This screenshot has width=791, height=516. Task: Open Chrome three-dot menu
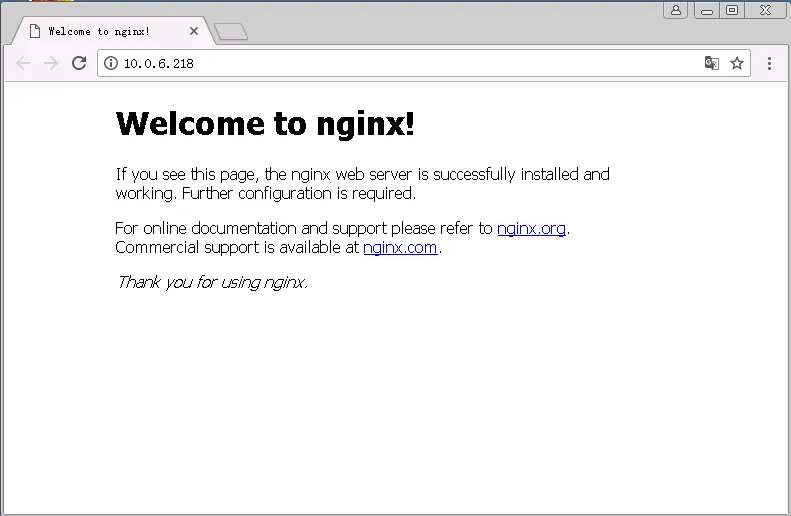coord(769,63)
